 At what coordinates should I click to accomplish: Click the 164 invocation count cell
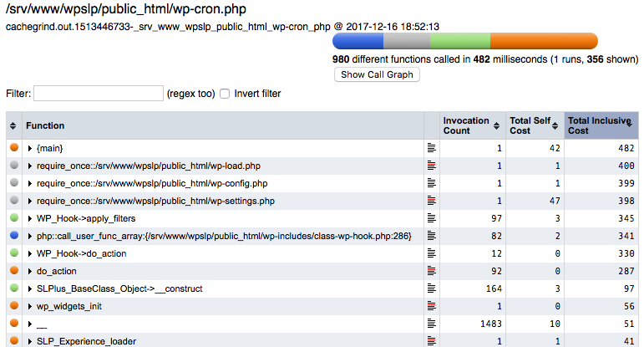coord(472,289)
